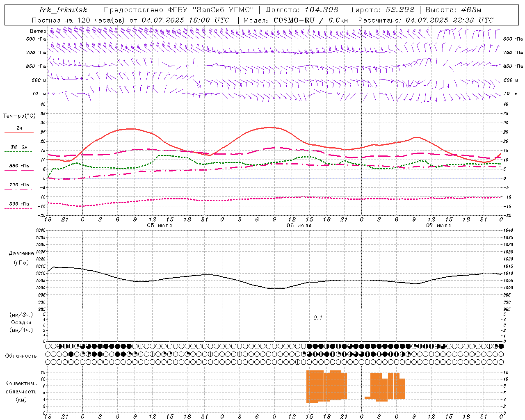Click the "Тем-ра(°C)" temperature panel label
Viewport: 525px width, 420px height.
point(19,116)
